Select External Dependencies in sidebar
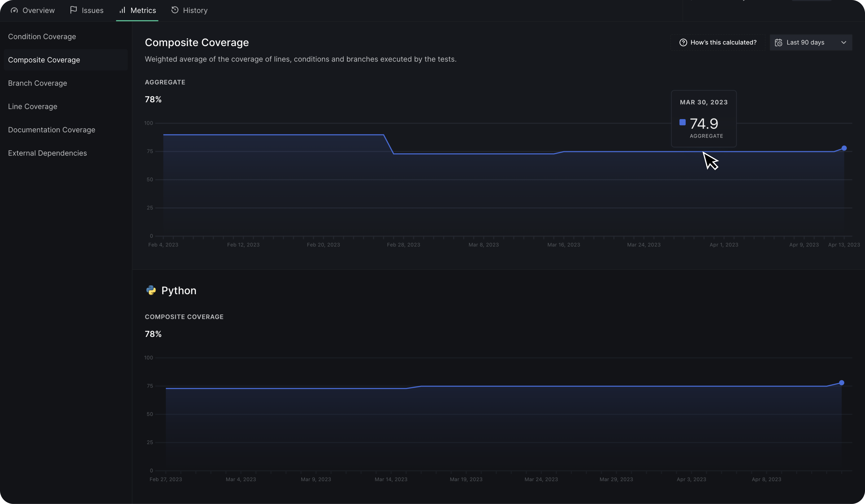The image size is (865, 504). click(x=47, y=153)
